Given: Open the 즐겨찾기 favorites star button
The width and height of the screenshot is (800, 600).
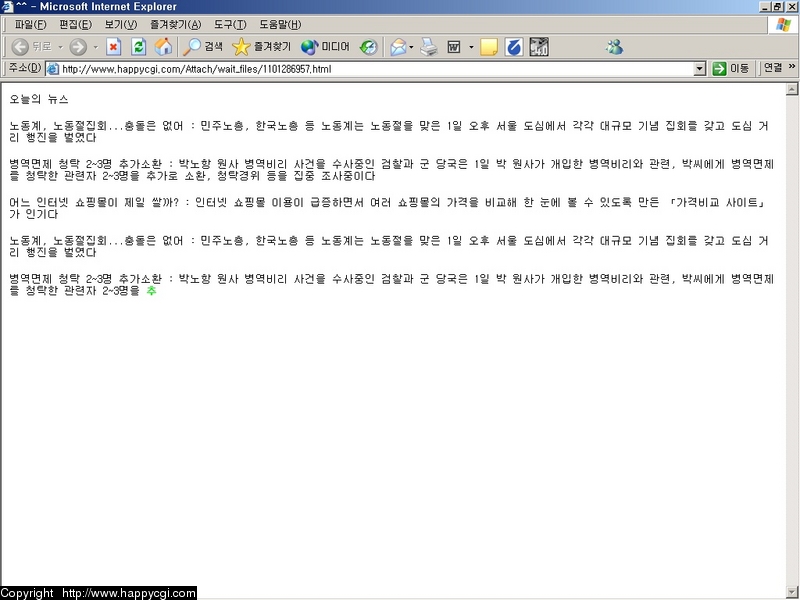Looking at the screenshot, I should click(x=261, y=47).
